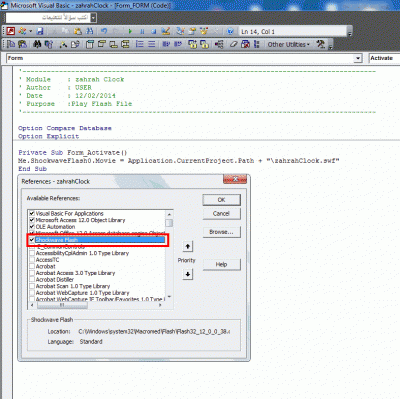Uncheck the Shockwave Flash reference
Viewport: 400px width, 399px height.
pyautogui.click(x=32, y=240)
